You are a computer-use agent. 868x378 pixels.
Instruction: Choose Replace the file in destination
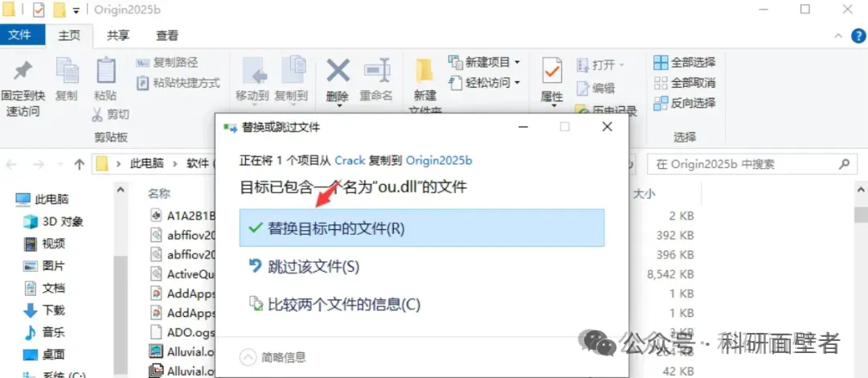click(422, 228)
